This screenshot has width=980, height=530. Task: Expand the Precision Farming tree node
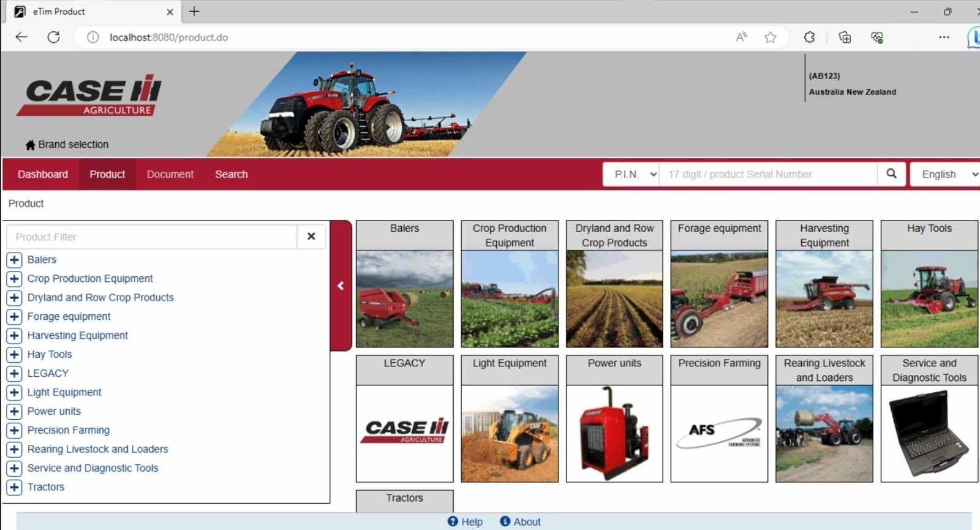coord(15,431)
